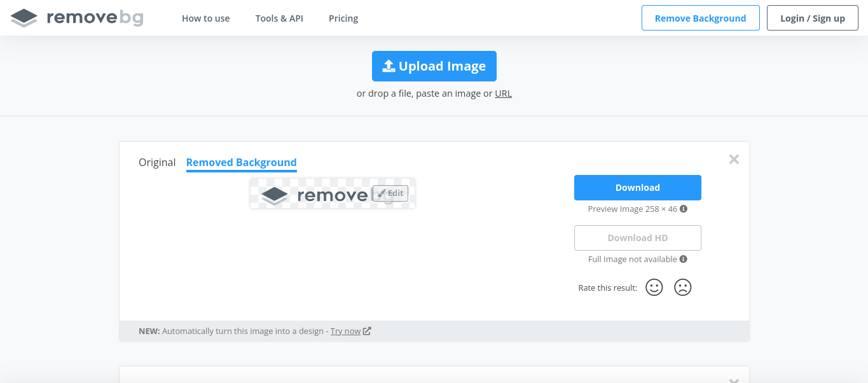This screenshot has width=868, height=383.
Task: Rate result with the sad smiley
Action: tap(682, 288)
